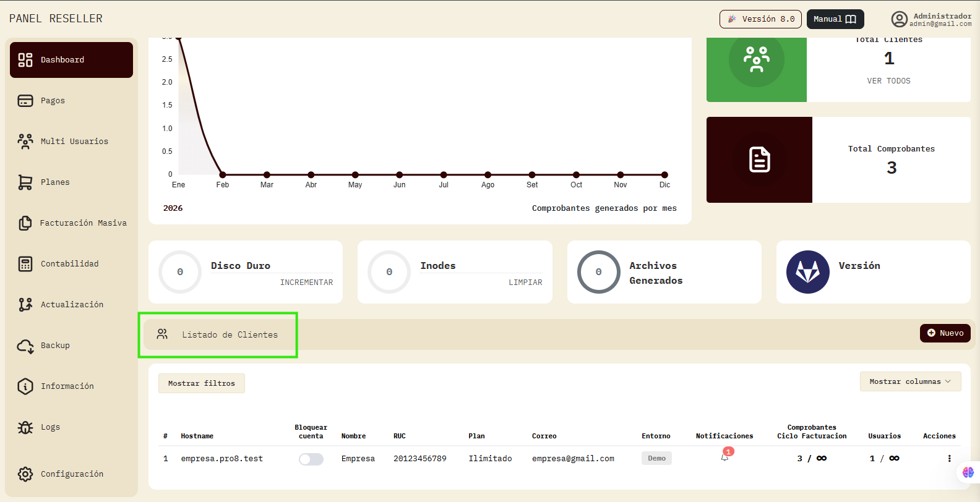The height and width of the screenshot is (502, 980).
Task: Open Backup from the sidebar cloud icon
Action: (x=25, y=346)
